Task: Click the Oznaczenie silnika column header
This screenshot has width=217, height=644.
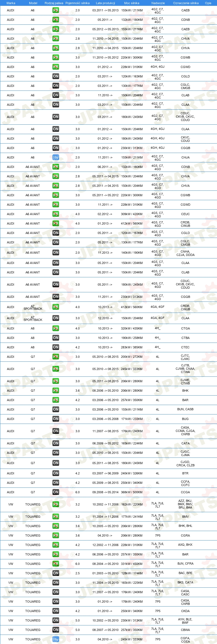Action: pos(186,3)
